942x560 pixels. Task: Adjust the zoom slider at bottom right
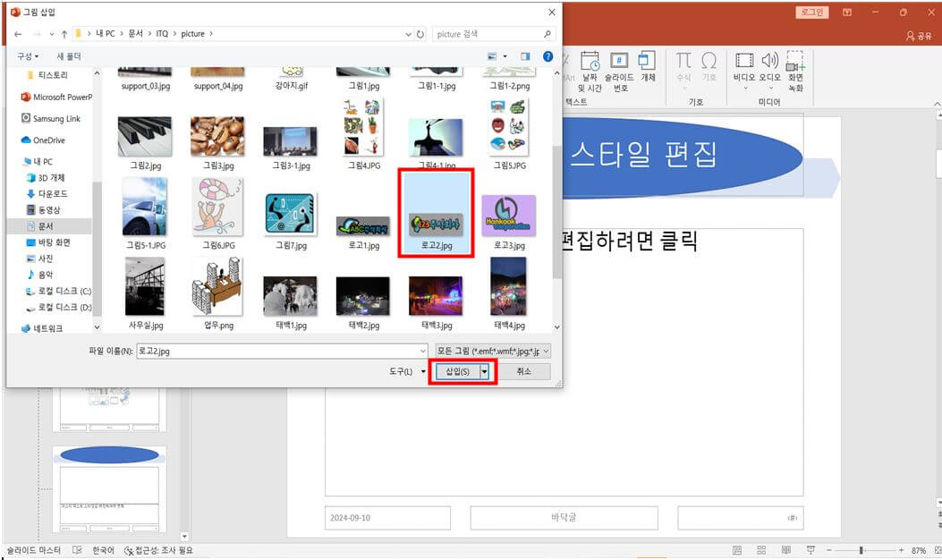pyautogui.click(x=861, y=548)
